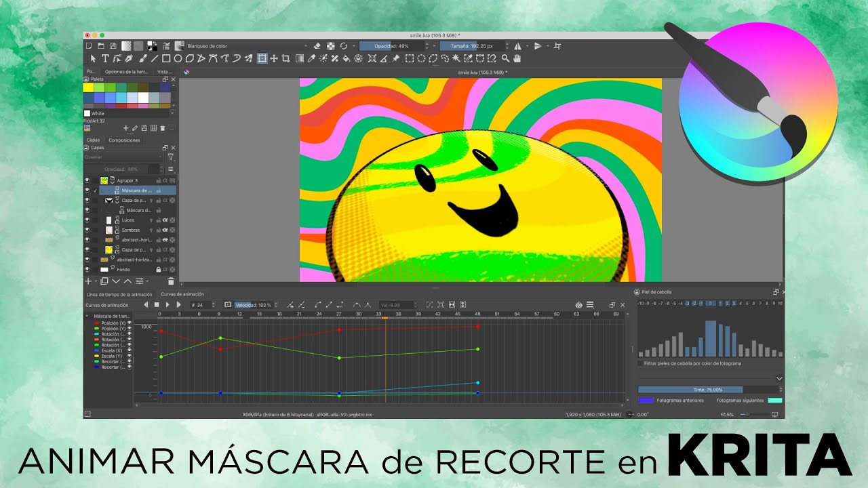Open the Vista docker tab
868x488 pixels.
click(164, 71)
